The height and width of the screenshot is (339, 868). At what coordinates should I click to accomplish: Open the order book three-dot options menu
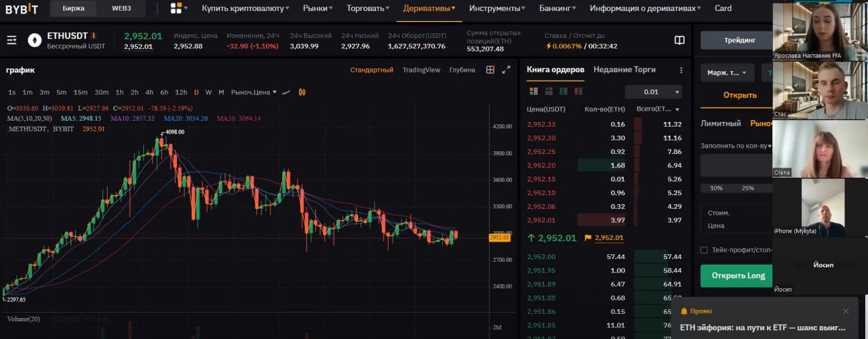682,70
